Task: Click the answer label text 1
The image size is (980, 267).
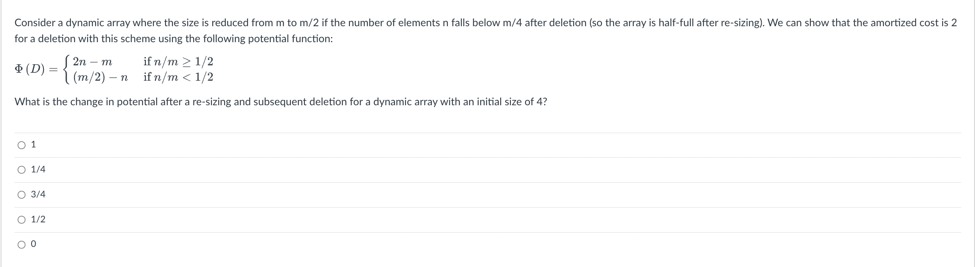Action: [x=34, y=145]
